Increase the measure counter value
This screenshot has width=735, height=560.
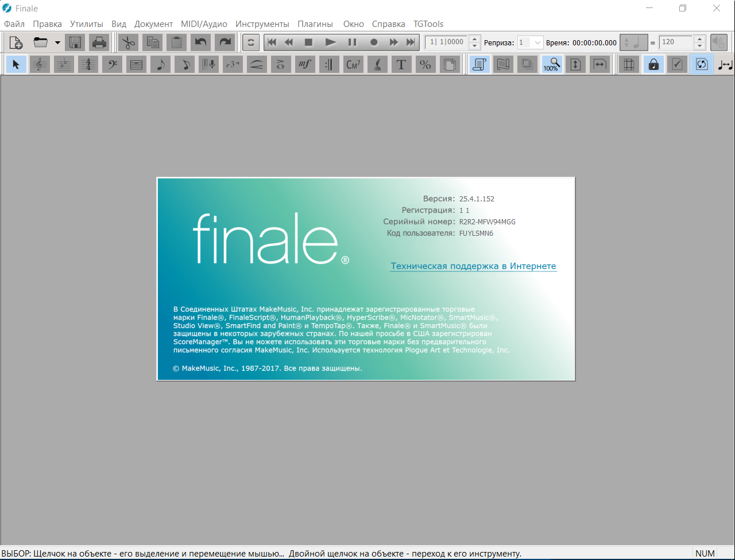[474, 38]
